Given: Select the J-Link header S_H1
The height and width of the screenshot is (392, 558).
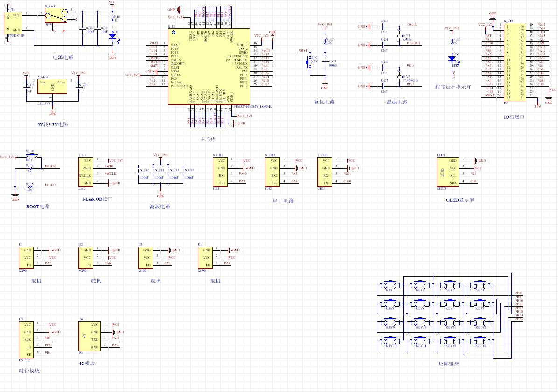Looking at the screenshot, I should click(x=85, y=172).
